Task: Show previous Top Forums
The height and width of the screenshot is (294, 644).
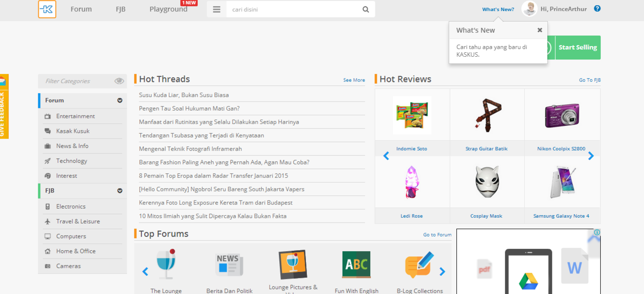Action: [145, 272]
